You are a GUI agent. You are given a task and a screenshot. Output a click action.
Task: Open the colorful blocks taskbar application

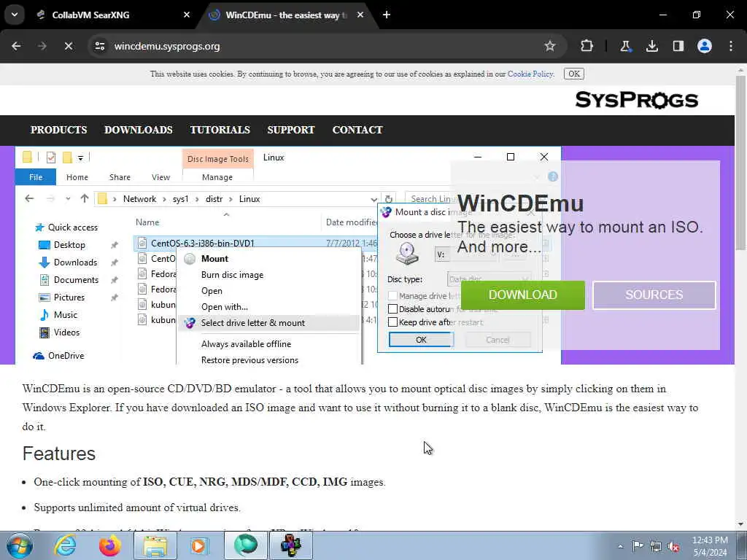click(291, 545)
